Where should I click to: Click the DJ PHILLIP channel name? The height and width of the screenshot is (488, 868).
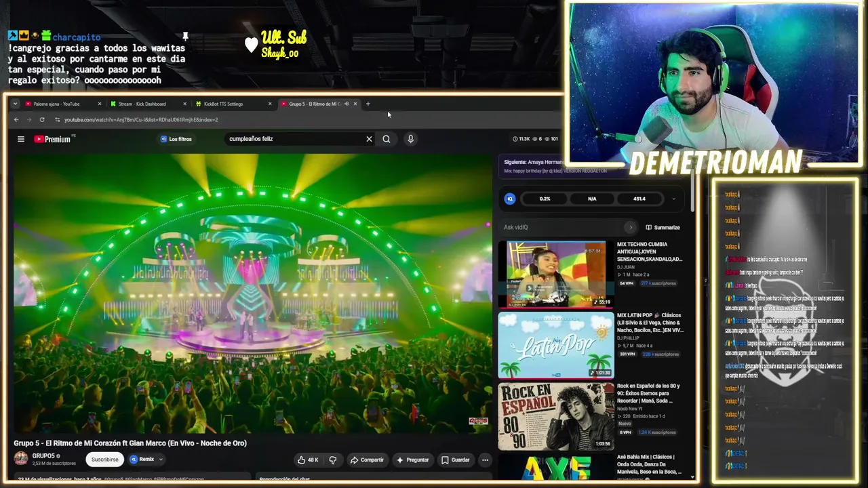tap(629, 338)
